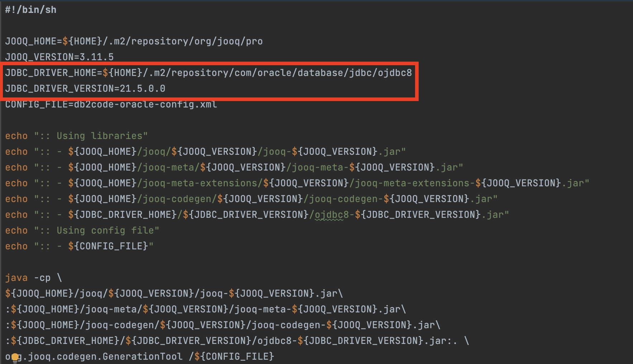Click the underlined 'ojdbc8' word in echo line
This screenshot has width=633, height=364.
pyautogui.click(x=332, y=215)
